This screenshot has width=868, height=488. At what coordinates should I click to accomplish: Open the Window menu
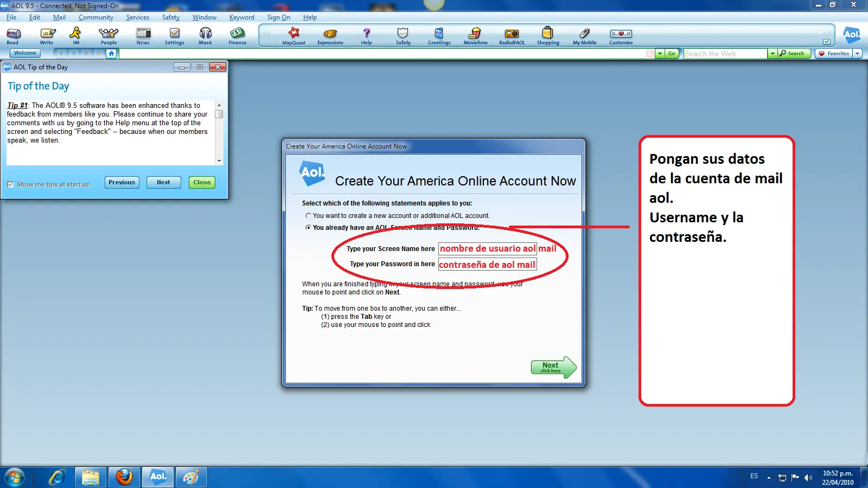(205, 17)
